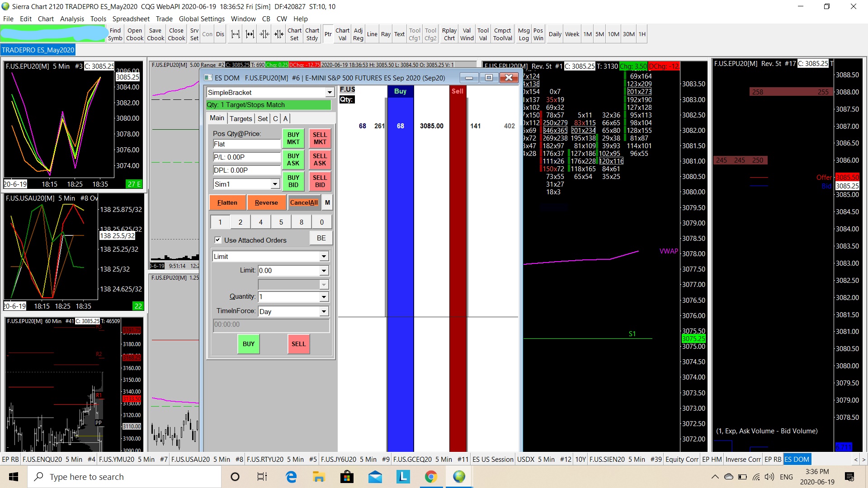Viewport: 868px width, 488px height.
Task: Click Find Symbol toolbar button
Action: 115,34
